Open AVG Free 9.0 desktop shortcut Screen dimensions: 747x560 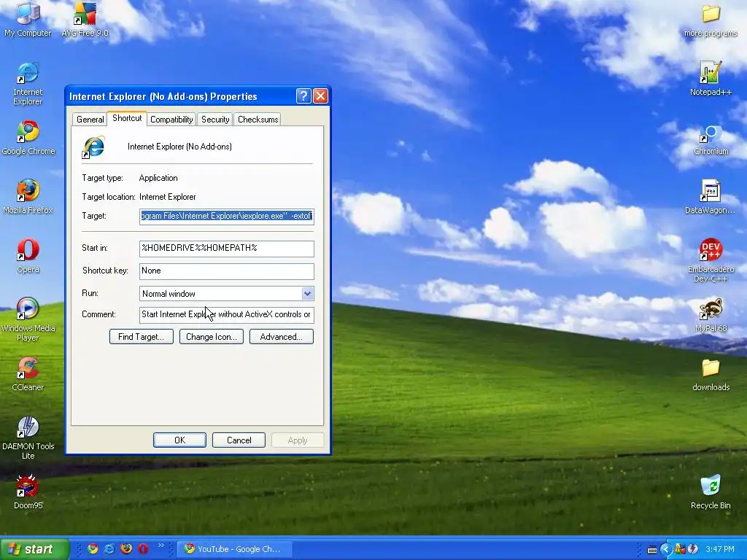[85, 20]
